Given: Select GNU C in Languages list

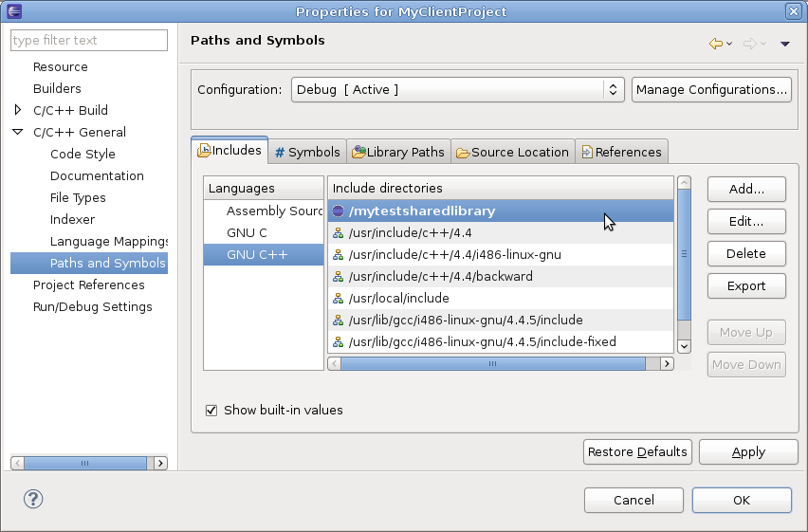Looking at the screenshot, I should point(247,233).
